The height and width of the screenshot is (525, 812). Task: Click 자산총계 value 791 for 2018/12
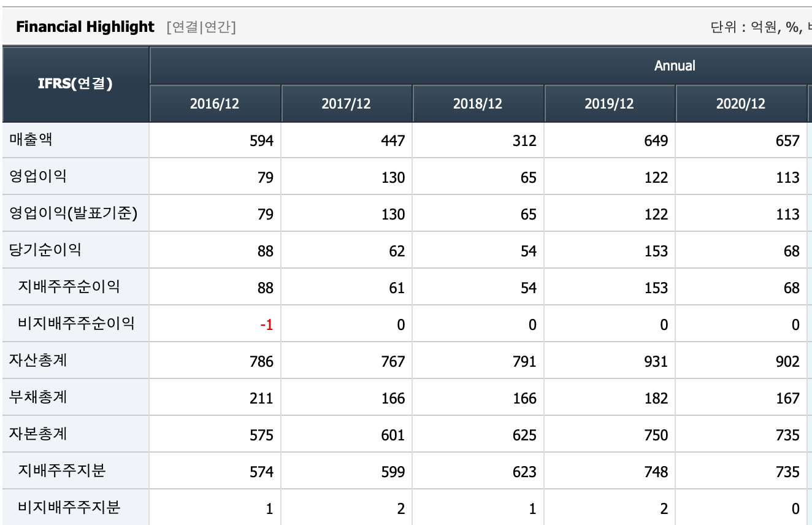524,362
